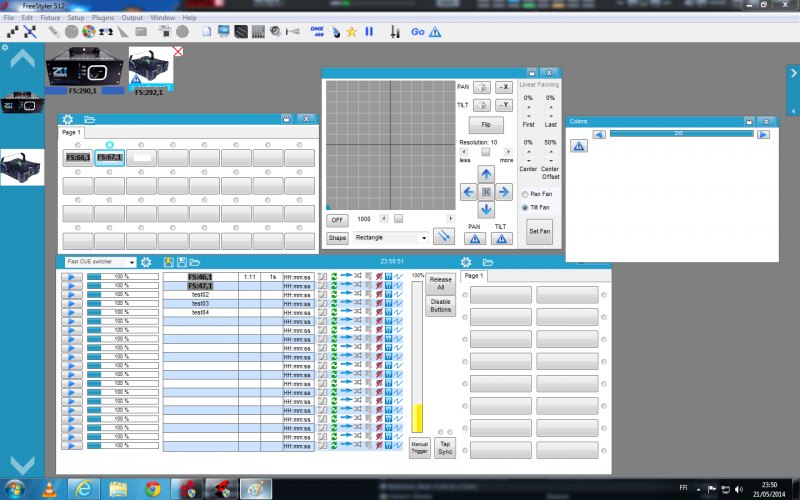Click the pan/tilt up arrow button
Image resolution: width=800 pixels, height=500 pixels.
click(486, 174)
